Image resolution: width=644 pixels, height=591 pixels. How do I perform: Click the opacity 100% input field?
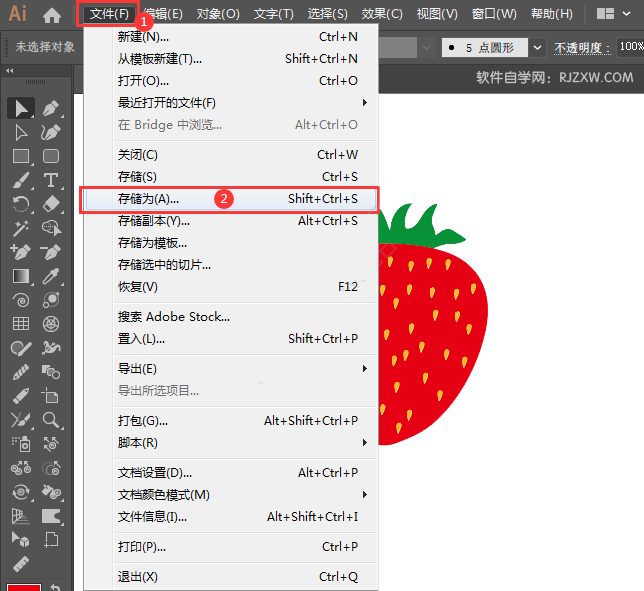(x=630, y=47)
